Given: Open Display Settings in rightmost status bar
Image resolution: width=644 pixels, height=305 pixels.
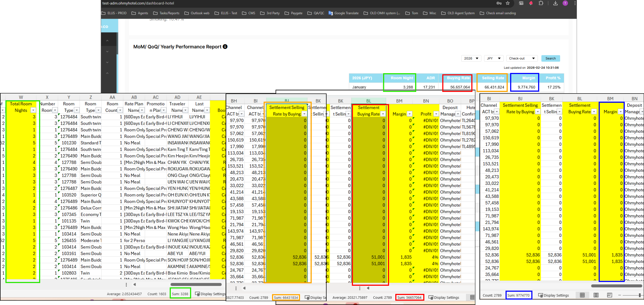Looking at the screenshot, I should click(x=553, y=295).
